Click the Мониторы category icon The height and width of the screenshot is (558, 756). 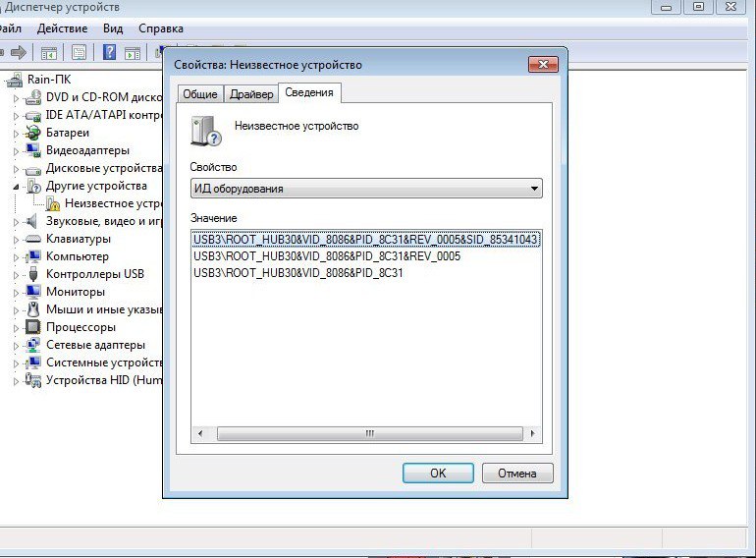pyautogui.click(x=32, y=292)
